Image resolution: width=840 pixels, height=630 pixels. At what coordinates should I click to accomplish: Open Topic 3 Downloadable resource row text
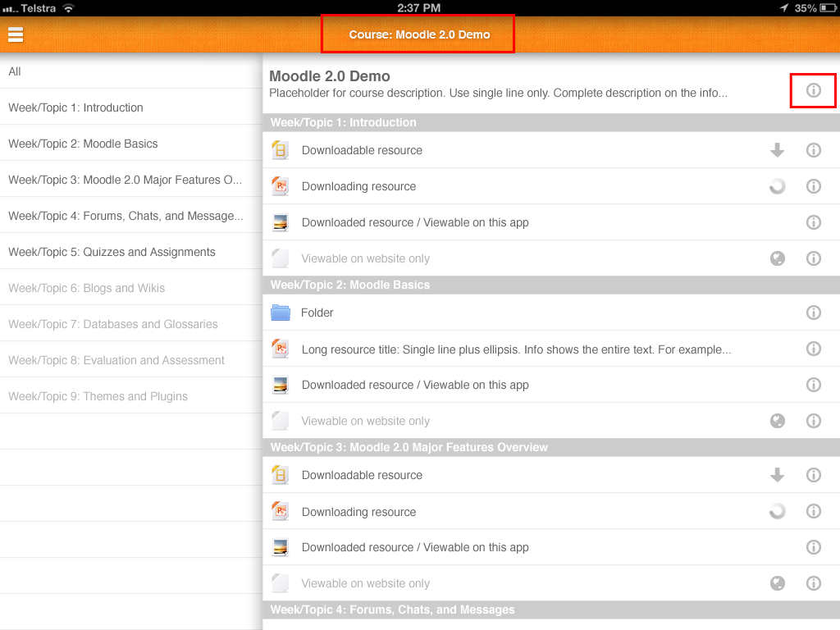tap(362, 475)
